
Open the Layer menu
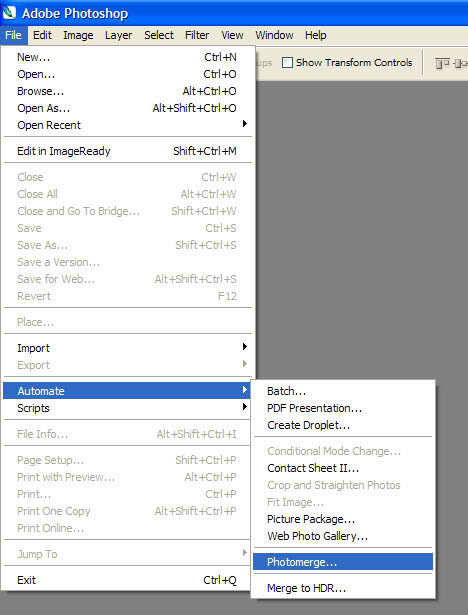click(118, 35)
